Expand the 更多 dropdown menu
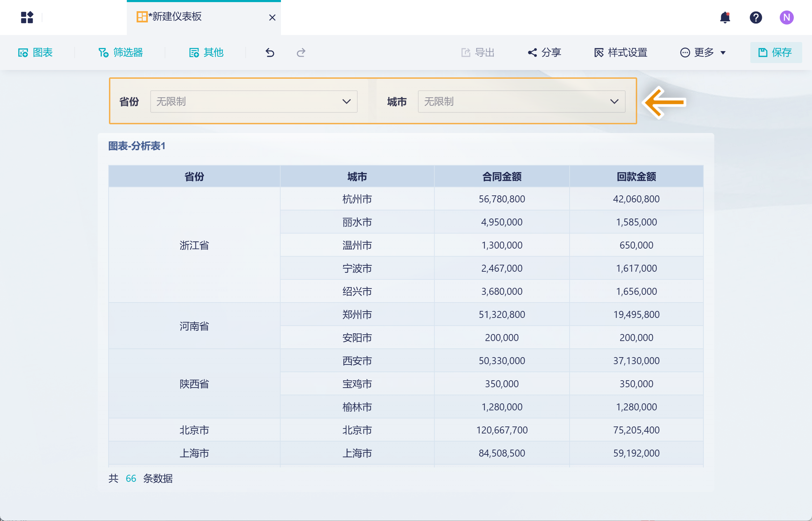Image resolution: width=812 pixels, height=521 pixels. 703,53
